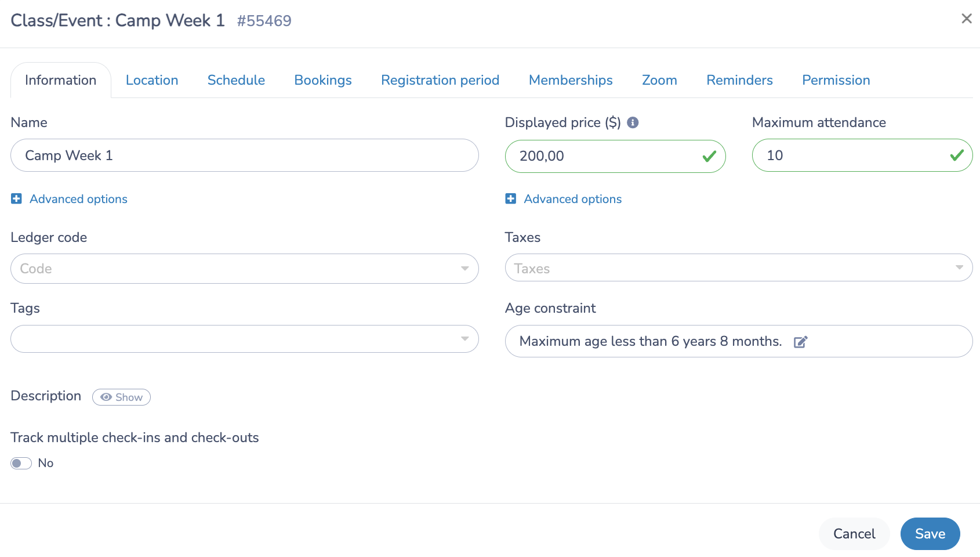Expand Advanced options under the Name field
This screenshot has width=980, height=557.
click(x=78, y=198)
